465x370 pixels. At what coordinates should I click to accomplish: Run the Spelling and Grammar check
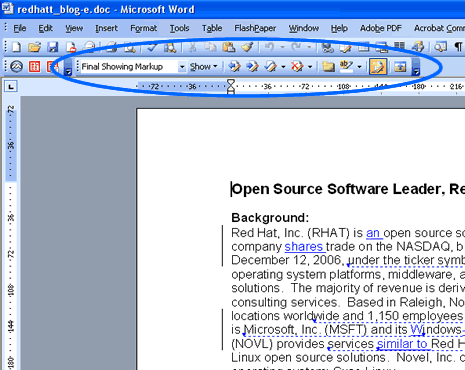pos(152,47)
